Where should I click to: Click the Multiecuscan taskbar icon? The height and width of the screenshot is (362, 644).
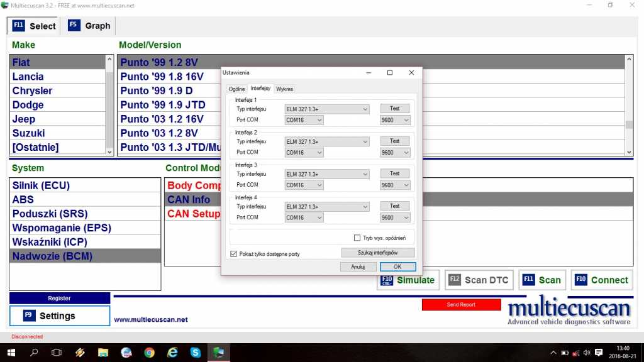click(x=219, y=353)
